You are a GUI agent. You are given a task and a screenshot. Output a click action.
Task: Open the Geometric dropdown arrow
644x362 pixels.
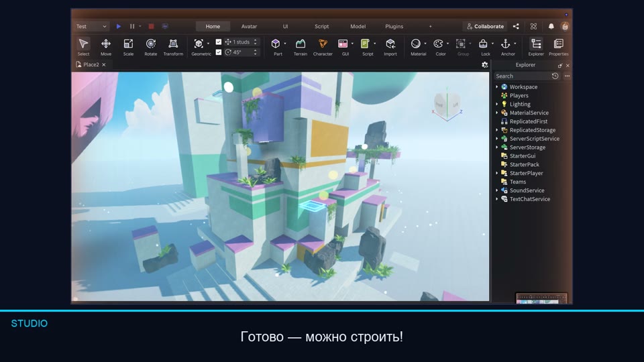208,44
